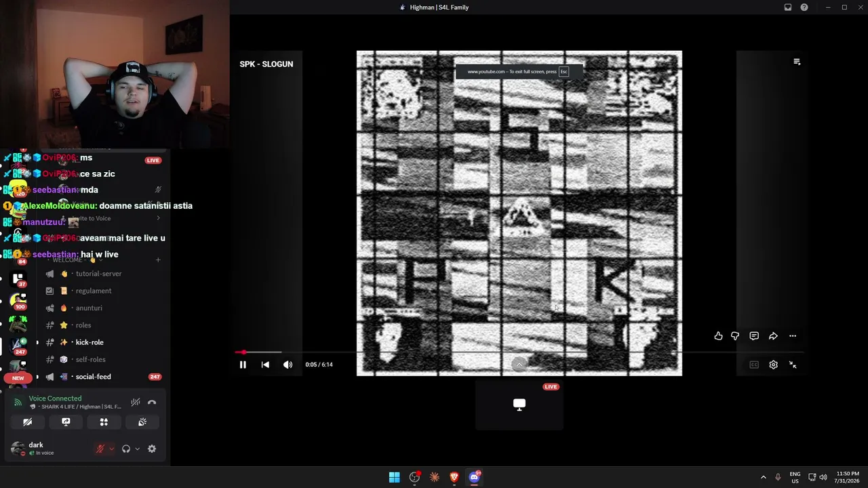Open the roles channel
This screenshot has height=488, width=868.
tap(83, 325)
